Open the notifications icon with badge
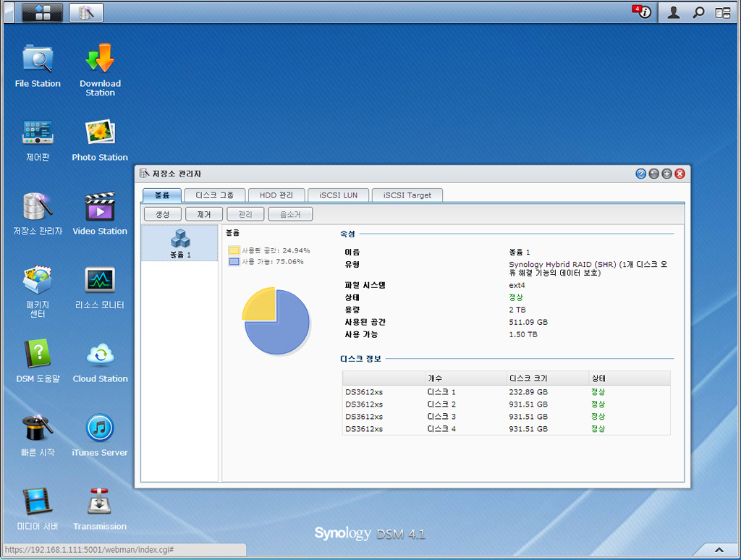Viewport: 741px width, 560px height. pos(643,12)
